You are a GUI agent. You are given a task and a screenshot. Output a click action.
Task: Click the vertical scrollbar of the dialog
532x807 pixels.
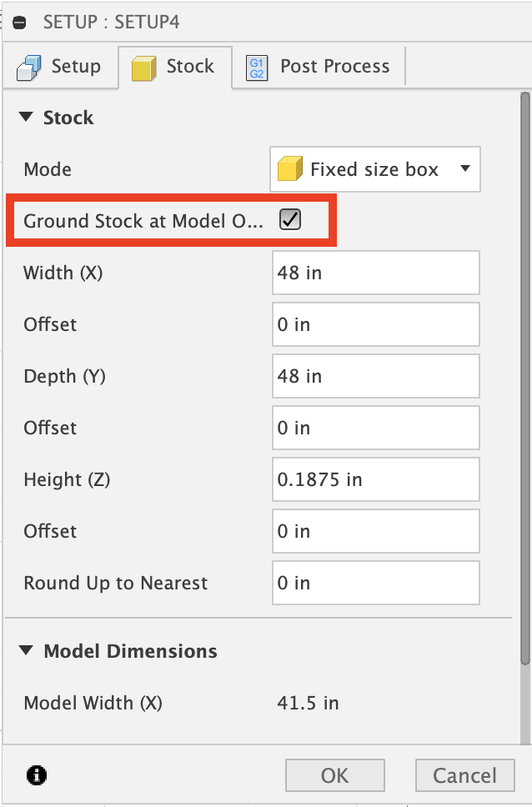pyautogui.click(x=524, y=378)
